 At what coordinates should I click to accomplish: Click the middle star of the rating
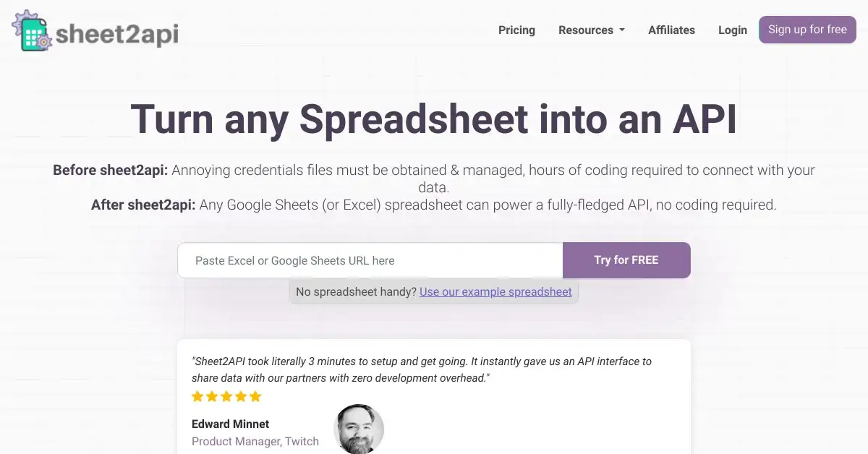pos(226,396)
